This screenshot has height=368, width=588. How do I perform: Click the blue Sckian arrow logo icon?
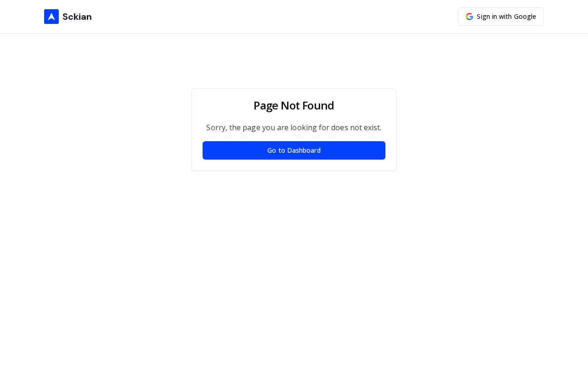(x=51, y=17)
